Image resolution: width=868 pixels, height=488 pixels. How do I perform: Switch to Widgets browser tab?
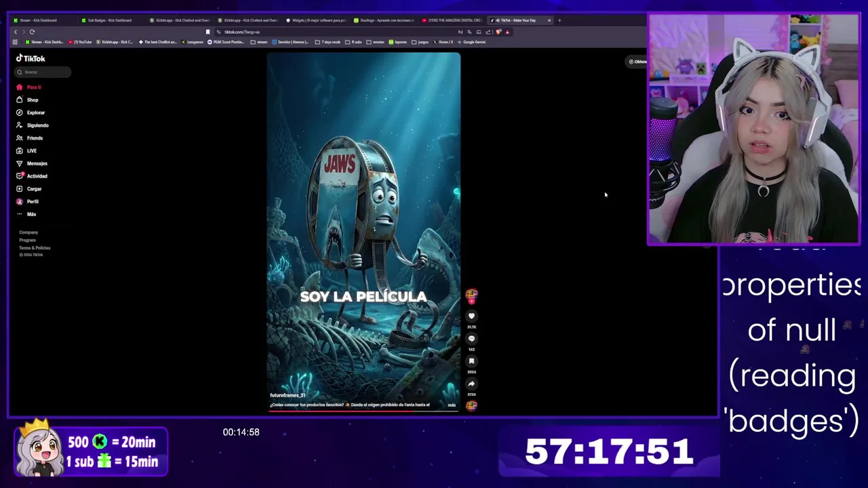315,20
